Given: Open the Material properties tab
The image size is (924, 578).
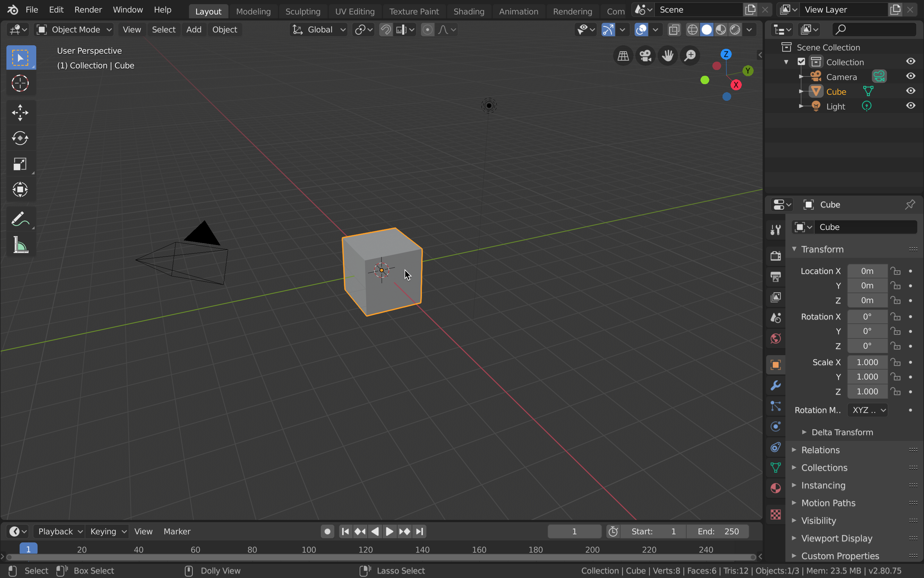Looking at the screenshot, I should pos(775,488).
